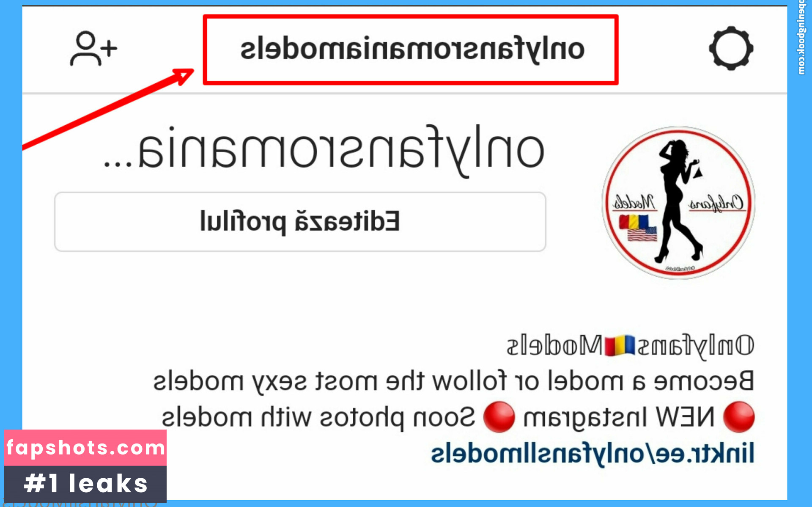The width and height of the screenshot is (812, 507).
Task: Tap the circular OnlyFans Models profile picture
Action: (x=678, y=203)
